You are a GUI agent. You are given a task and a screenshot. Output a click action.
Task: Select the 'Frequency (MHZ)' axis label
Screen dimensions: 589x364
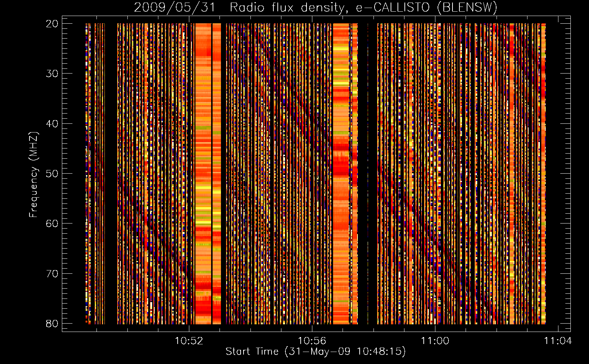click(x=33, y=174)
